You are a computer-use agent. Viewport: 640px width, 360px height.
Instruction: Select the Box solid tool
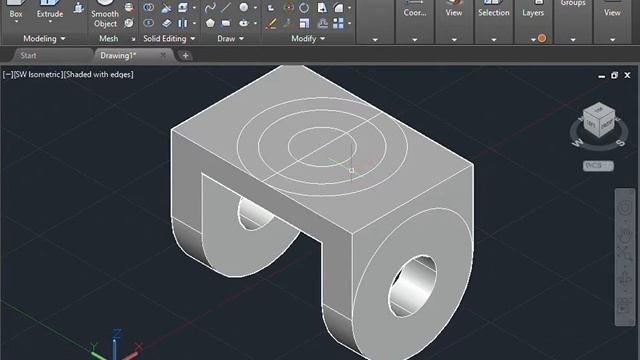click(x=16, y=10)
